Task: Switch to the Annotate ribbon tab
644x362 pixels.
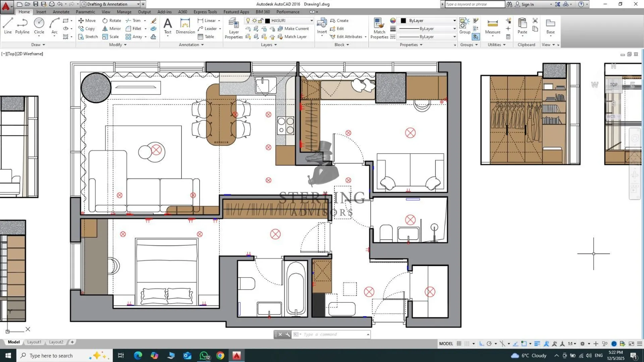Action: pos(61,12)
